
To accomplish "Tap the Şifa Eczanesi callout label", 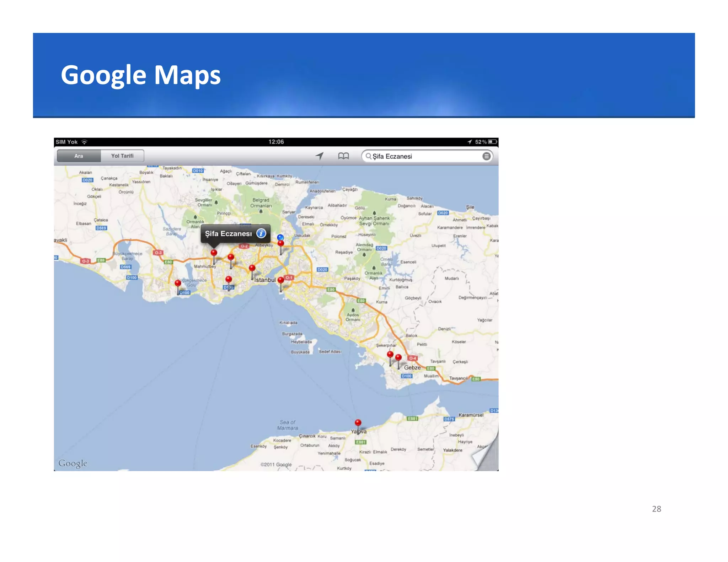I will tap(228, 234).
